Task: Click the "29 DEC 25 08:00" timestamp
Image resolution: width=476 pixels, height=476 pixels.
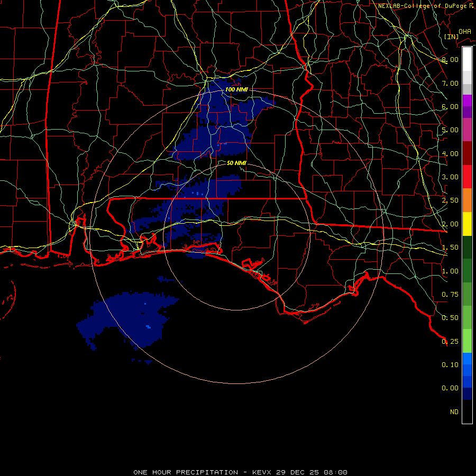Action: 312,472
